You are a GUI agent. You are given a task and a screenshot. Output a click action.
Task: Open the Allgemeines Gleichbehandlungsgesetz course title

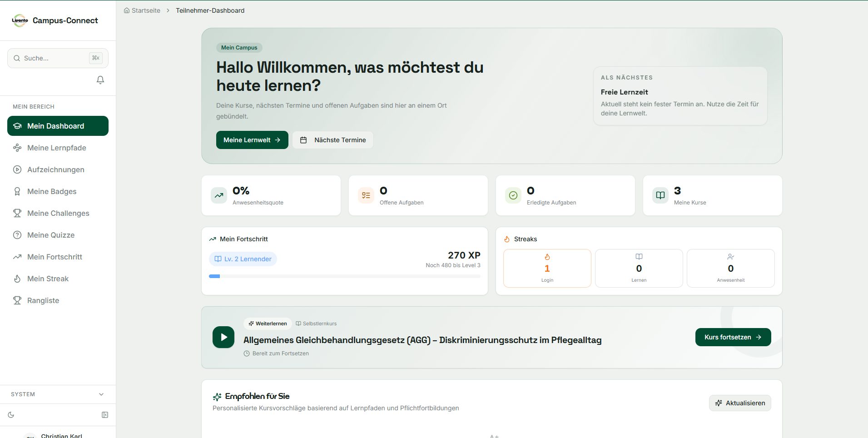coord(422,340)
